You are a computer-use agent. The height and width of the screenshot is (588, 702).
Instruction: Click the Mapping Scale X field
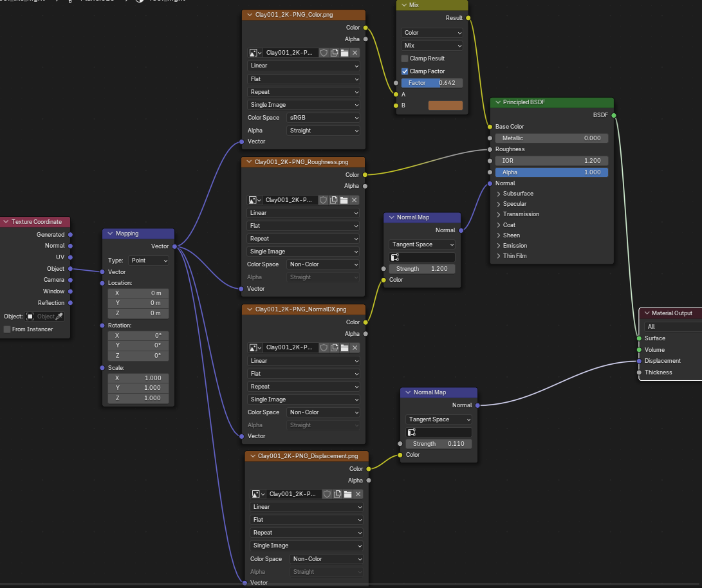pyautogui.click(x=138, y=378)
